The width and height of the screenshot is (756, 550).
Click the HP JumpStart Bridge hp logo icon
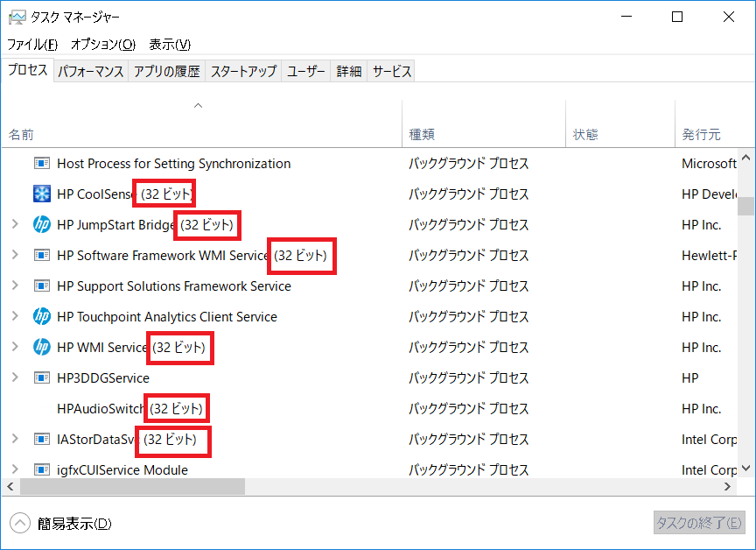coord(42,225)
